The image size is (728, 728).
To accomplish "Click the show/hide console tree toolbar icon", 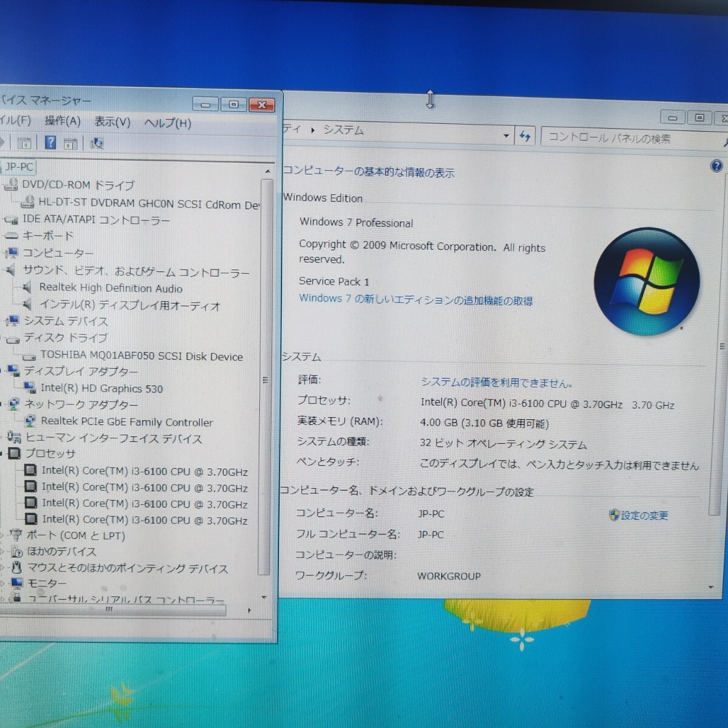I will tap(24, 143).
